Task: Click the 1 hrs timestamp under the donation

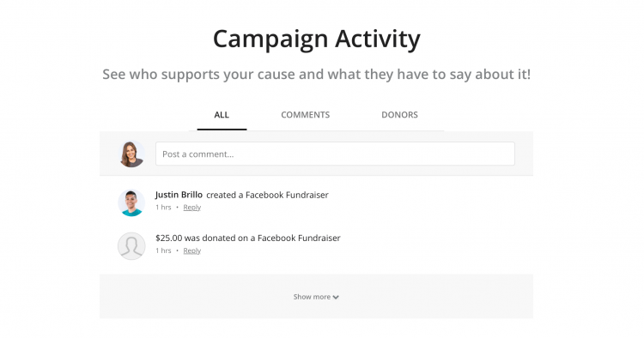Action: point(163,250)
